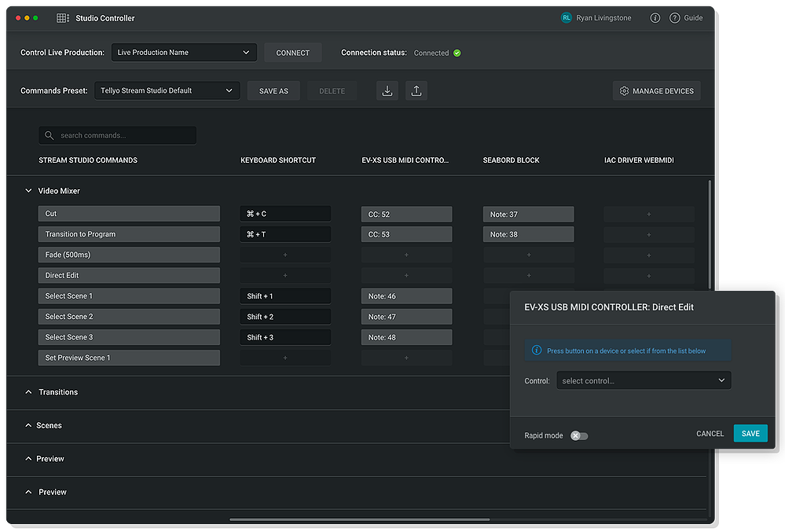
Task: Click SAVE in Direct Edit dialog
Action: click(x=750, y=434)
